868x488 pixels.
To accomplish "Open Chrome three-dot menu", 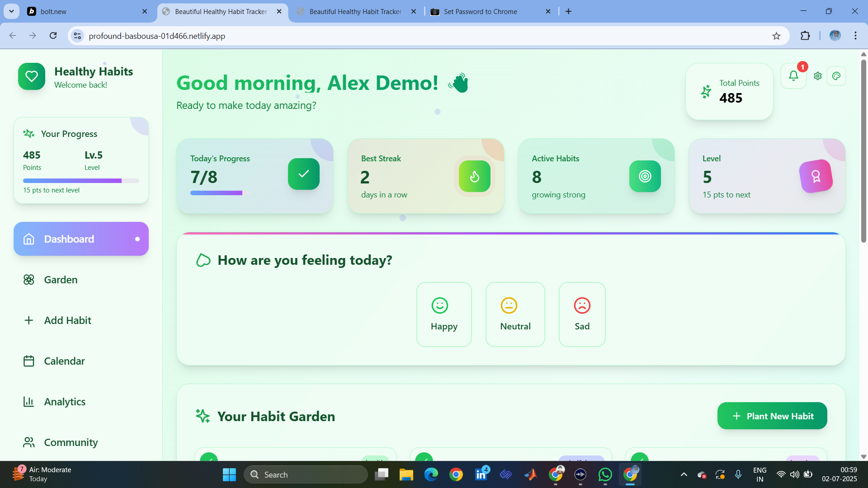I will point(855,36).
